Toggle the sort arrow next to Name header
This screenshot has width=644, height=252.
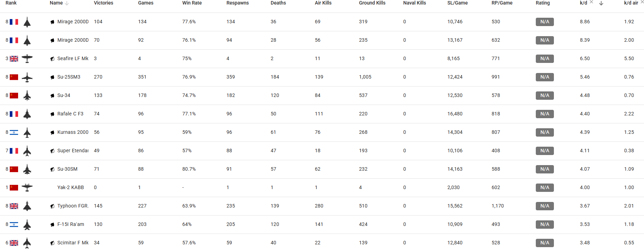67,3
